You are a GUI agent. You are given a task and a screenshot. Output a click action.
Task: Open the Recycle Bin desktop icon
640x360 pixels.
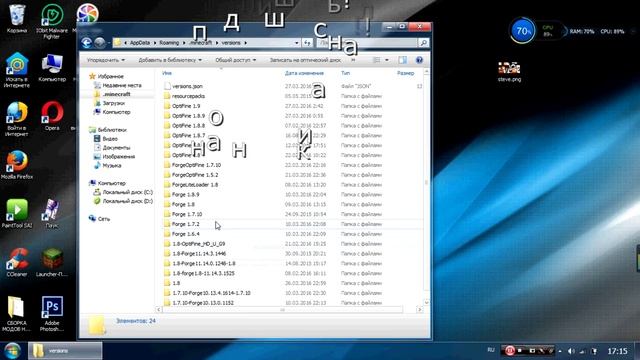pos(17,18)
